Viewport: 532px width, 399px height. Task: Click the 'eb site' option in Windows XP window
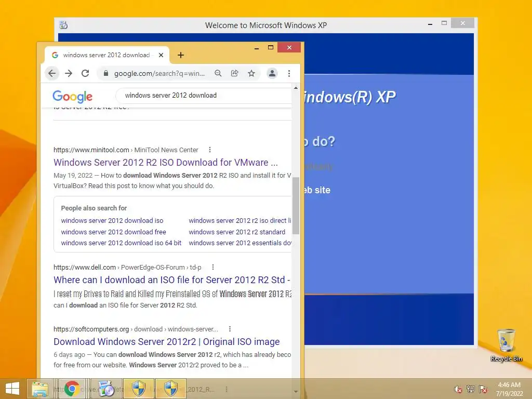tap(317, 190)
